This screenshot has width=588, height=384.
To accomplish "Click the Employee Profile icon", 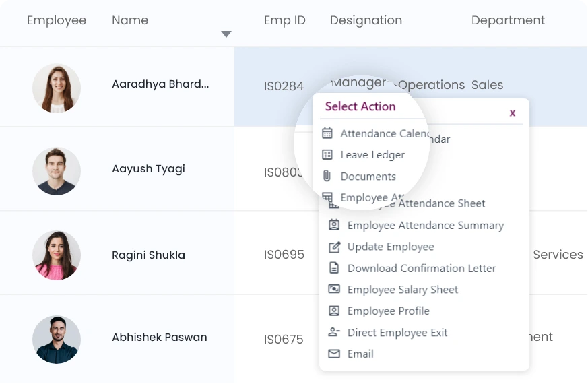I will coord(333,311).
